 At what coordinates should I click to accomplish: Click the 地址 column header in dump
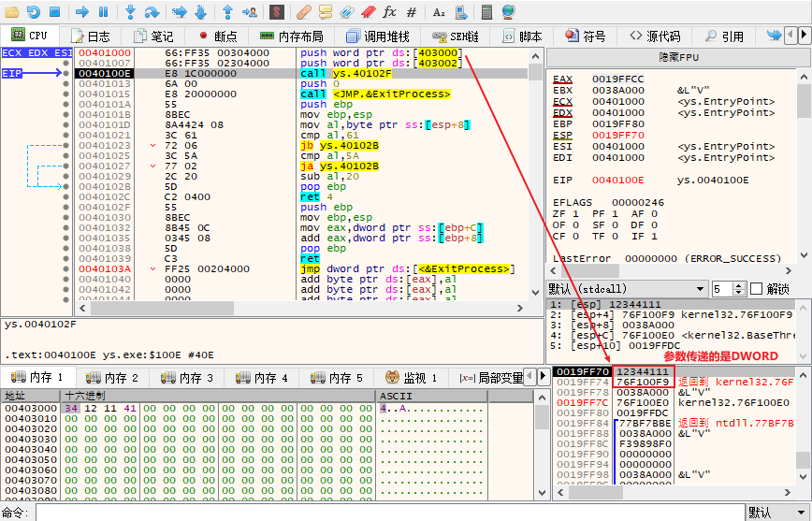30,396
